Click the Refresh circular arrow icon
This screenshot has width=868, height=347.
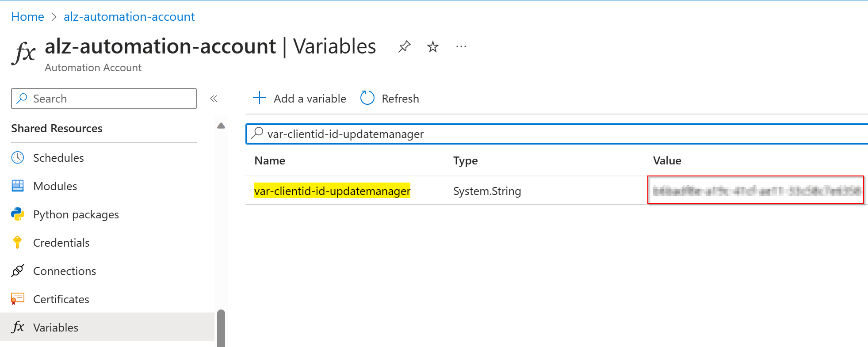coord(367,98)
